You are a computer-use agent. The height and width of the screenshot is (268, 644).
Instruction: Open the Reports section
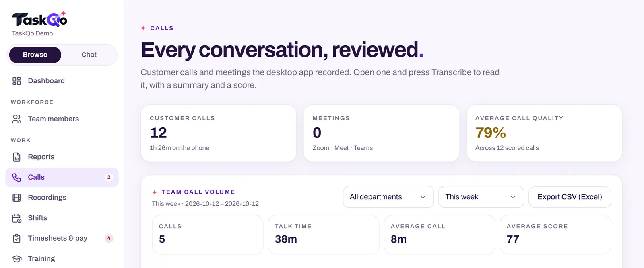pos(62,157)
